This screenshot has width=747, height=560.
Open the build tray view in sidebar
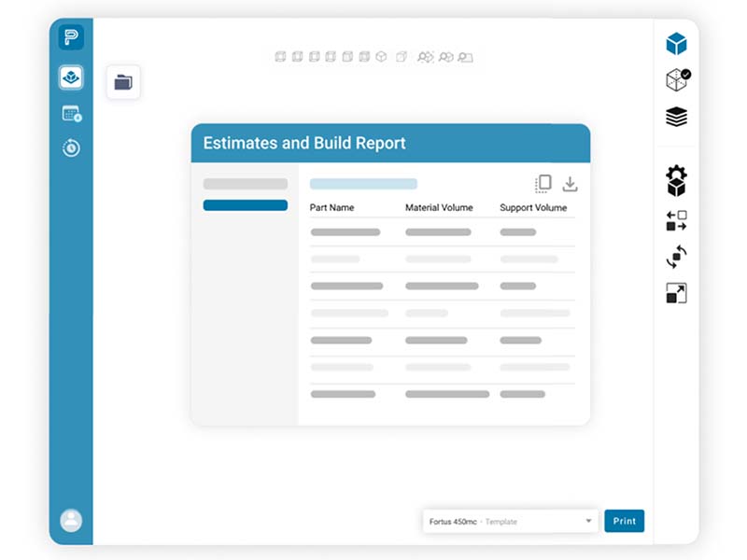[x=71, y=77]
